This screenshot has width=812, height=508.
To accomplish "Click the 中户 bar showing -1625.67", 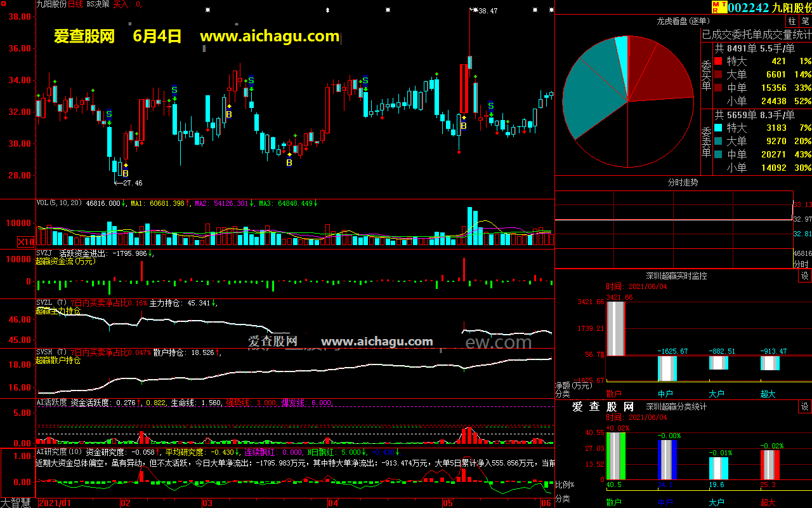I will tap(667, 368).
